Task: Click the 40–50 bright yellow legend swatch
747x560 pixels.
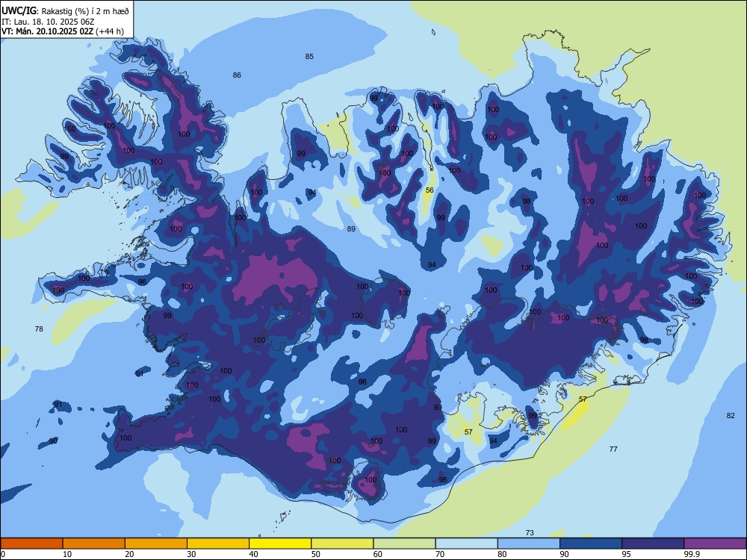Action: click(x=280, y=544)
